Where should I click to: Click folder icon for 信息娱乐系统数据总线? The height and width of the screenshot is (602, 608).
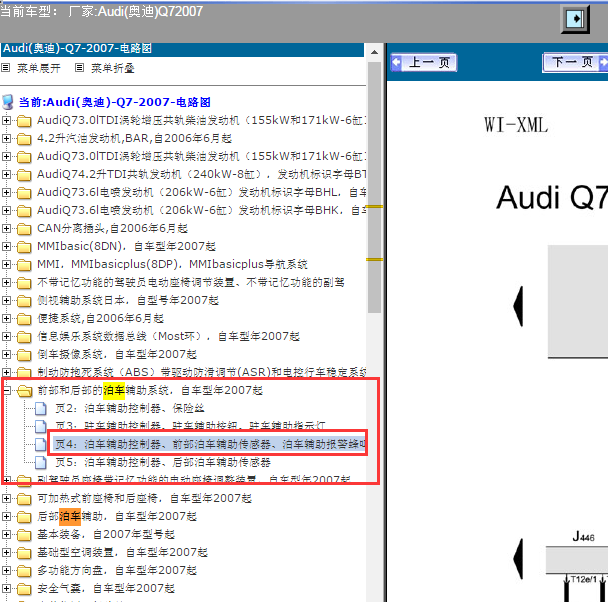tap(24, 336)
